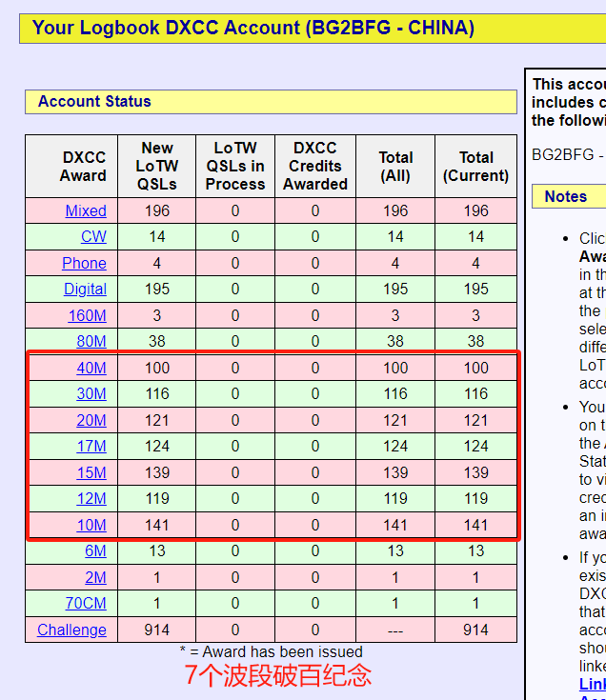The width and height of the screenshot is (606, 700).
Task: Click Total (Current) value 141 for 10M
Action: [475, 525]
